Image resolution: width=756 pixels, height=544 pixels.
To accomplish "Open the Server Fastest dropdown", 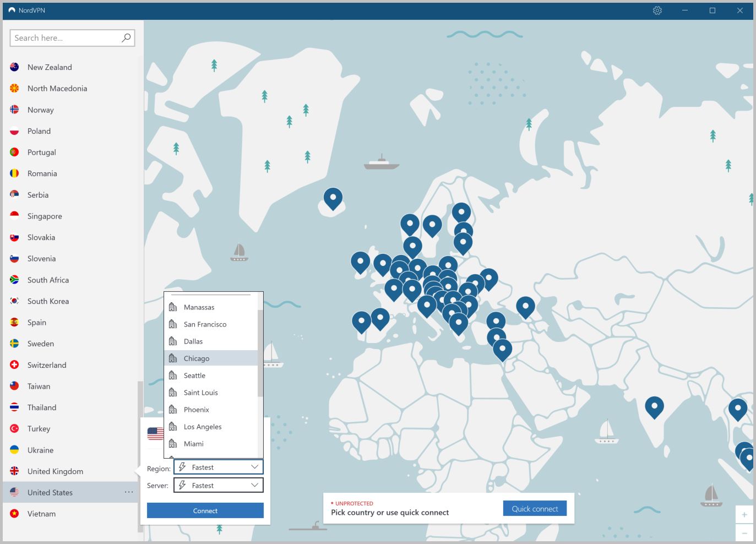I will [219, 485].
